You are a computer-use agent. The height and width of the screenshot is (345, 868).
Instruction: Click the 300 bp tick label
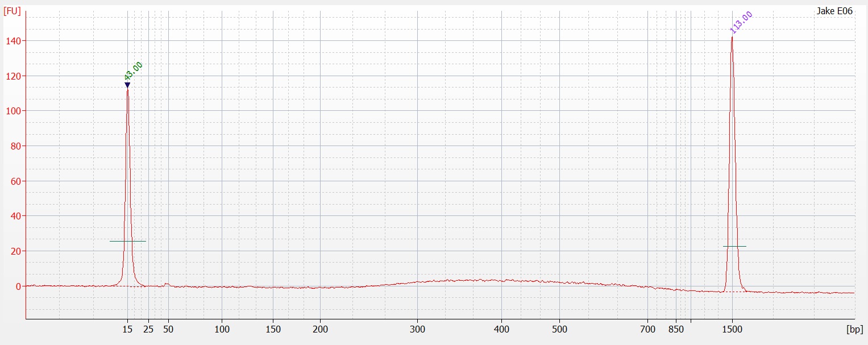417,329
